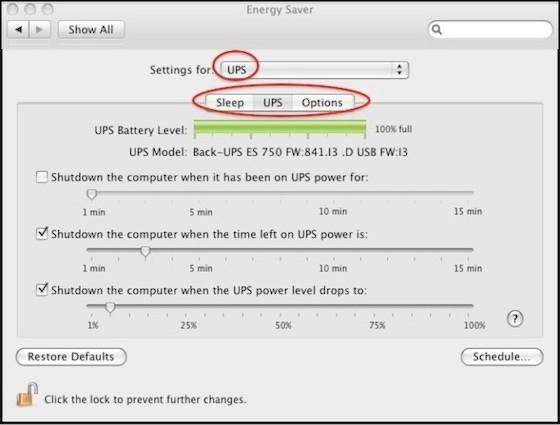Click the padlock to prevent changes

(27, 395)
